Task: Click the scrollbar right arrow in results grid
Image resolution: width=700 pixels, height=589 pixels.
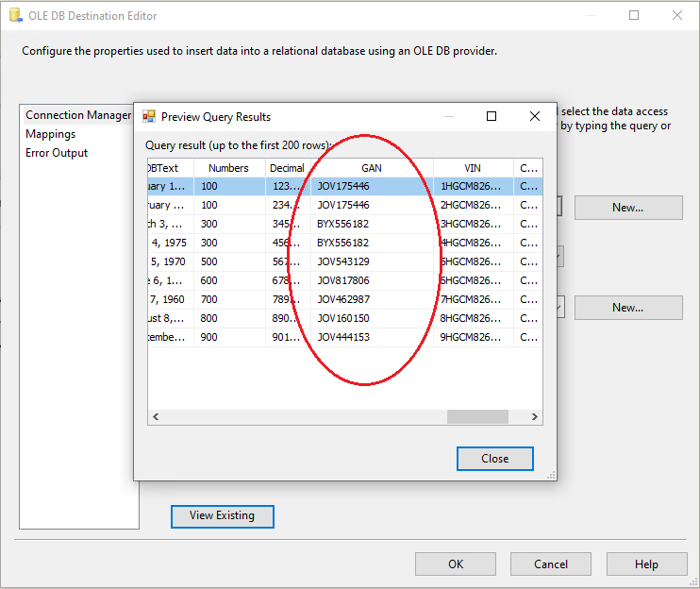Action: pyautogui.click(x=535, y=416)
